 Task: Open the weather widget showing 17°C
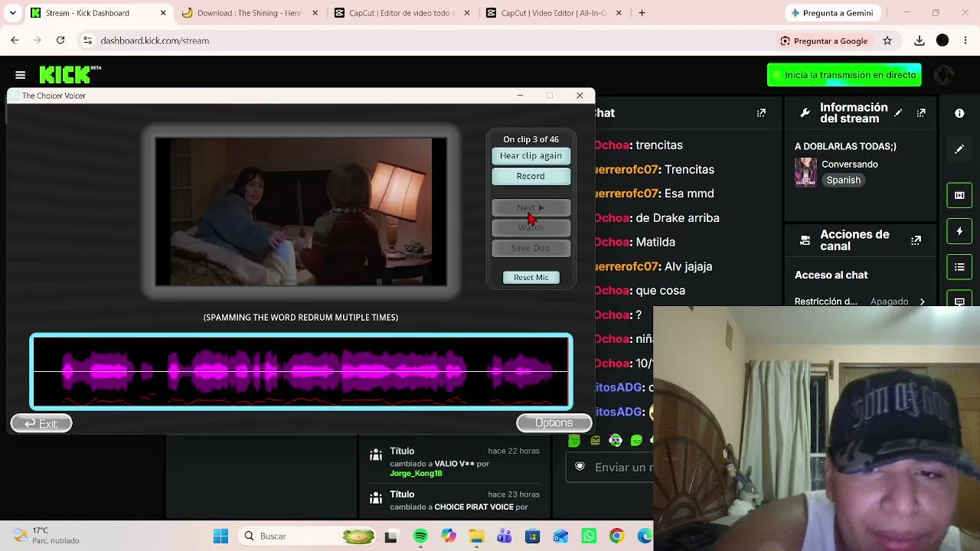click(46, 536)
